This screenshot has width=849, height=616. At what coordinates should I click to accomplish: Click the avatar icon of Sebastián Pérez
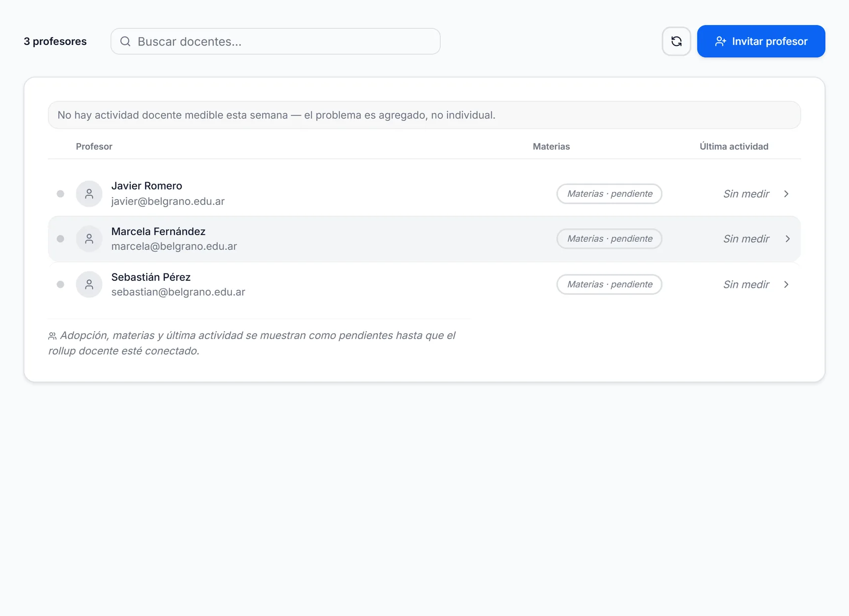click(x=89, y=284)
